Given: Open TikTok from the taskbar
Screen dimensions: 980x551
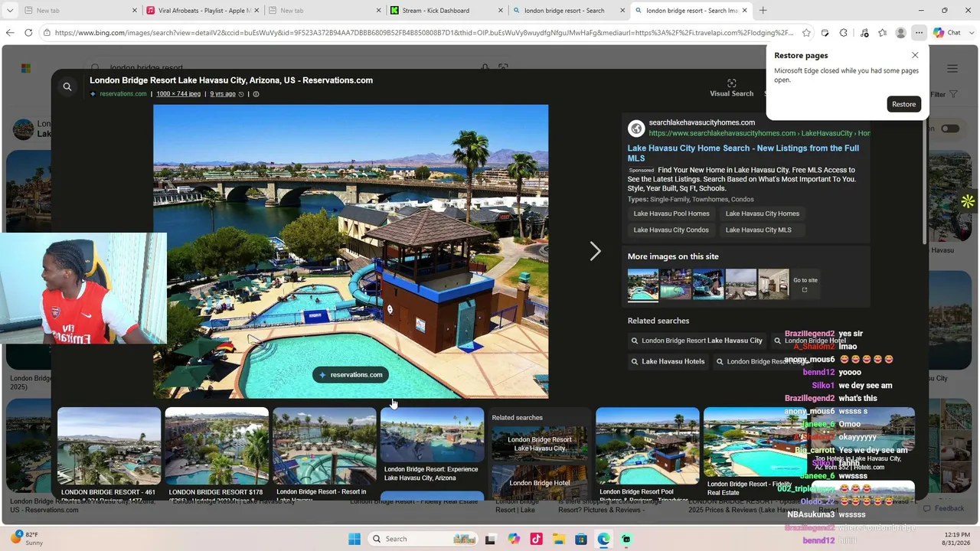Looking at the screenshot, I should coord(536,539).
